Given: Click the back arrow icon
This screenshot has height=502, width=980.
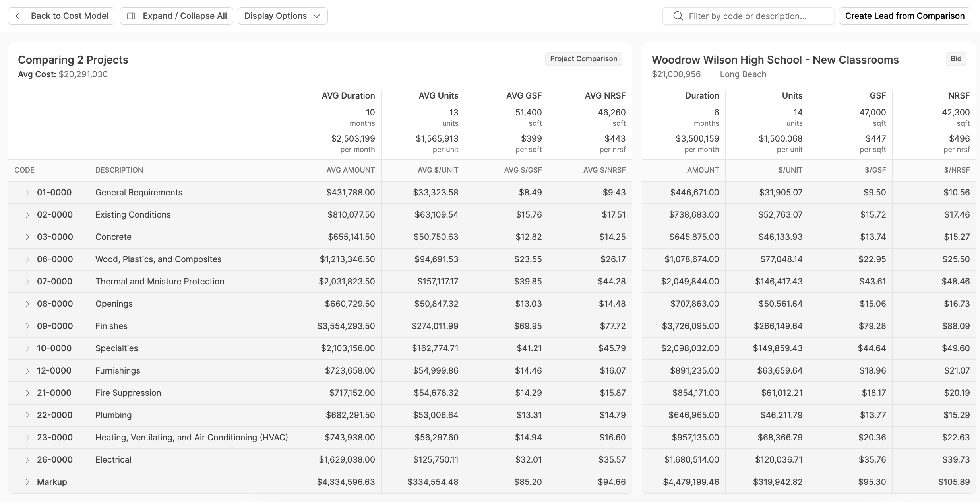Looking at the screenshot, I should [19, 16].
